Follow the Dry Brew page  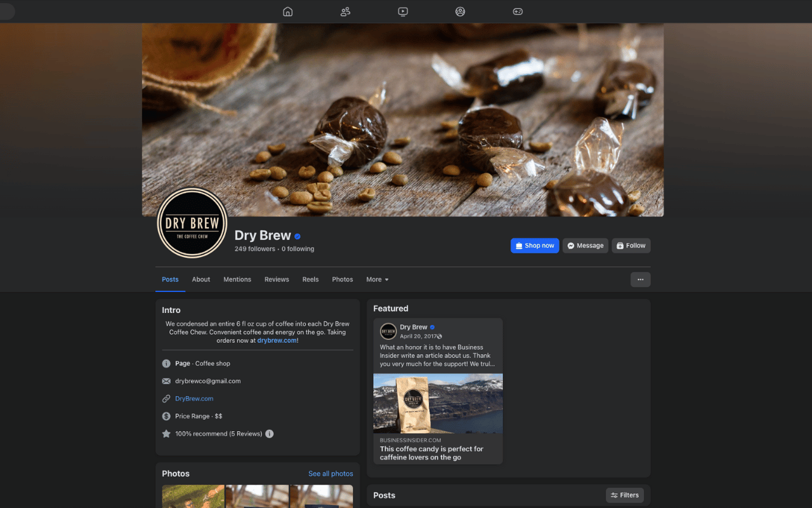(631, 246)
